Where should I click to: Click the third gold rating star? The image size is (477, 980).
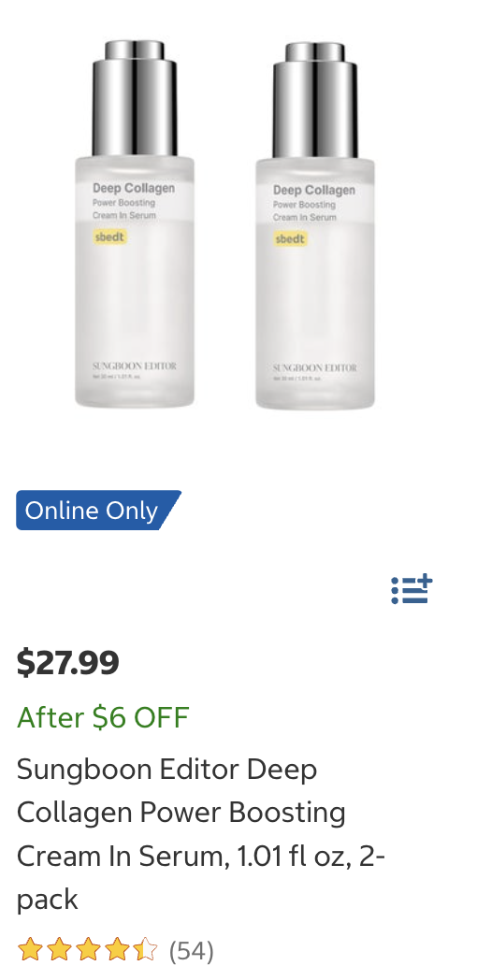[x=88, y=949]
